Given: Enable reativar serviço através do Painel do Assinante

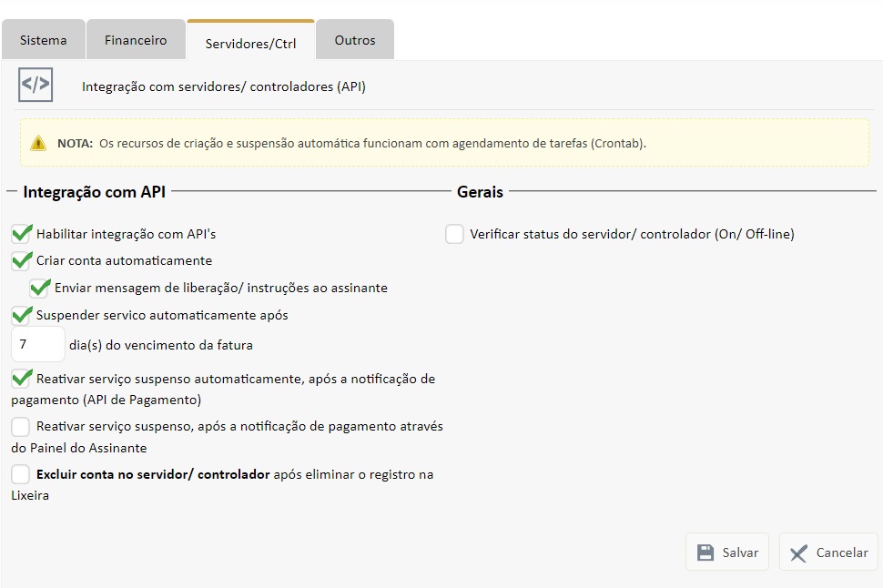Looking at the screenshot, I should pyautogui.click(x=21, y=426).
